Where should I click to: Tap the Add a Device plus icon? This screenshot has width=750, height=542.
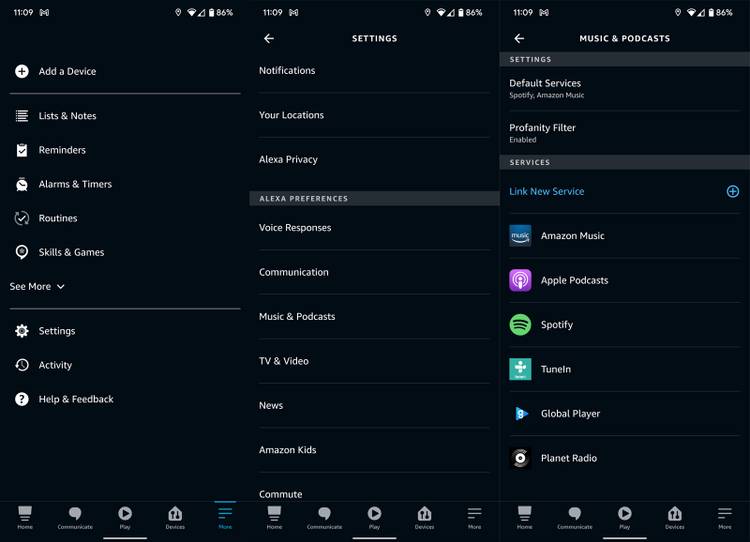pyautogui.click(x=22, y=71)
